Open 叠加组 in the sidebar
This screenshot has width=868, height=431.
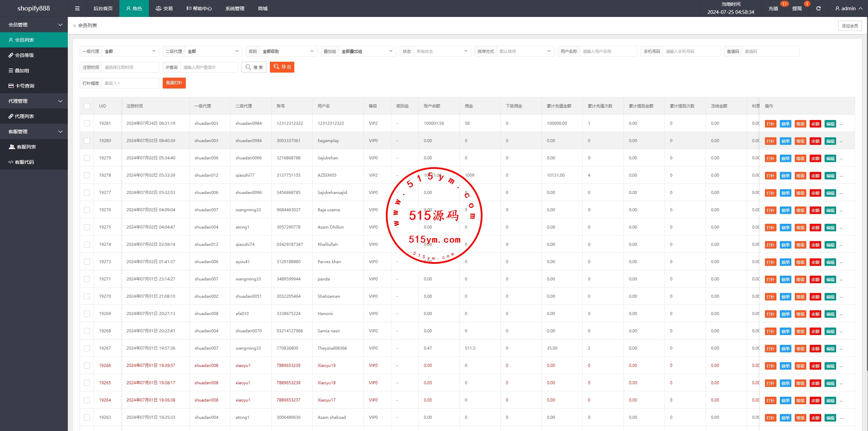[22, 71]
